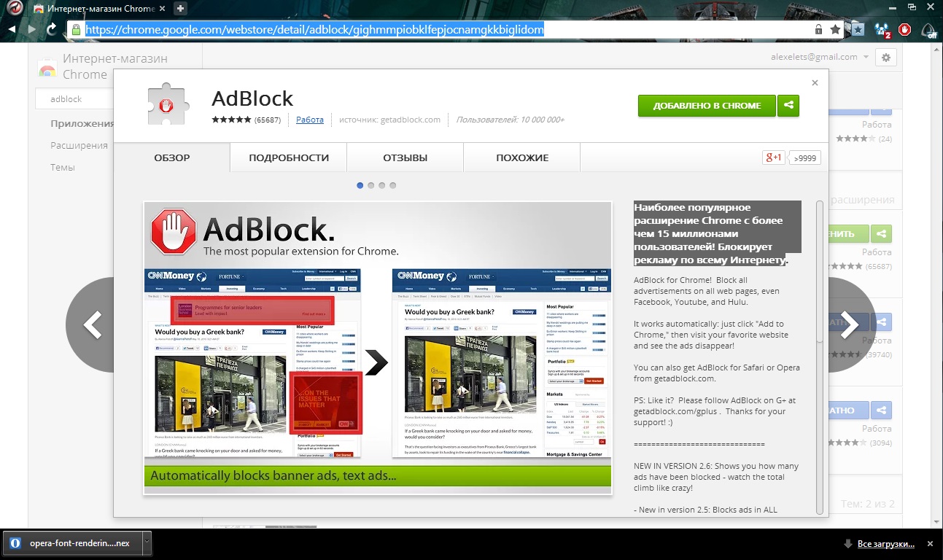Share the extension rated (65687) behind dialog
The height and width of the screenshot is (560, 943).
[882, 234]
